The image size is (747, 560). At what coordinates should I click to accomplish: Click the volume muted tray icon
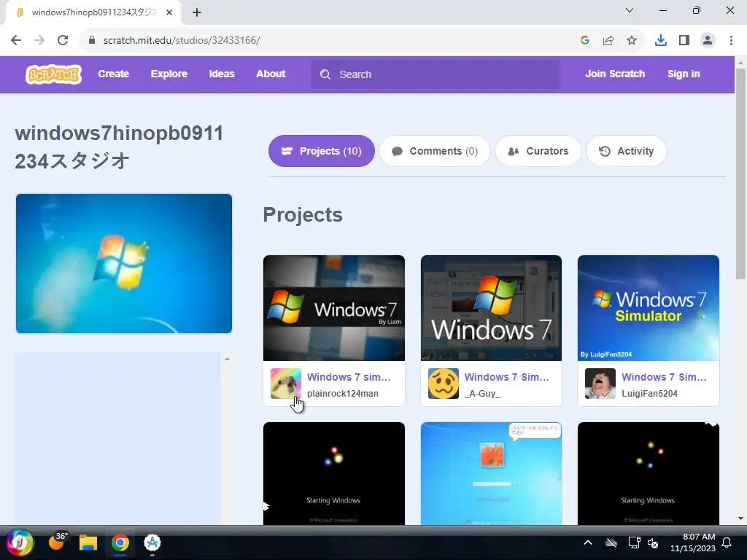tap(653, 542)
